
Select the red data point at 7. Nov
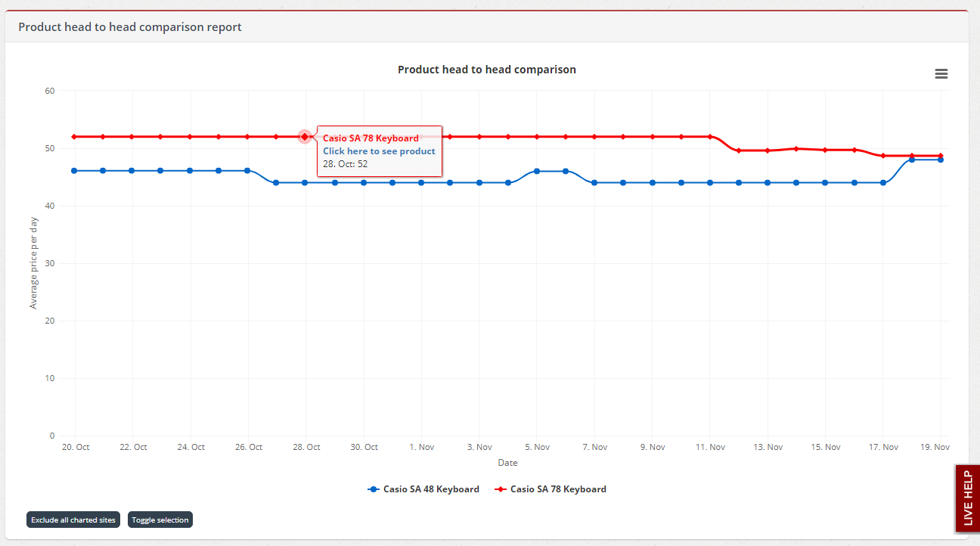pyautogui.click(x=594, y=137)
